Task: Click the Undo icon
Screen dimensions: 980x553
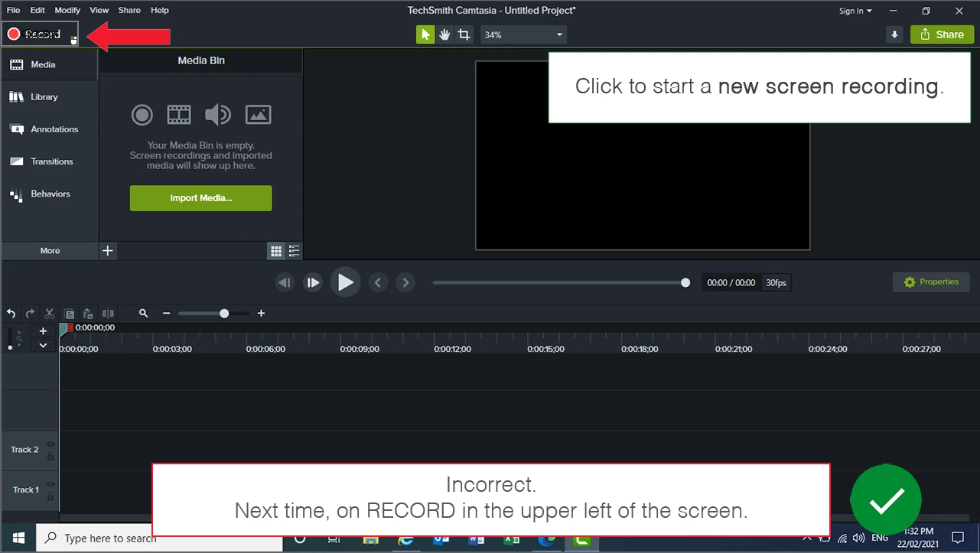Action: click(x=11, y=314)
